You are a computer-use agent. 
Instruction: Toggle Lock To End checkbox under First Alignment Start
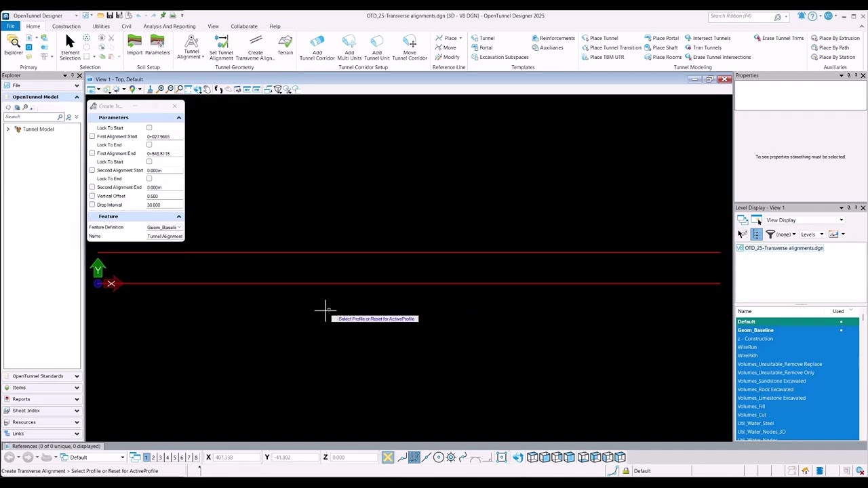pos(149,144)
